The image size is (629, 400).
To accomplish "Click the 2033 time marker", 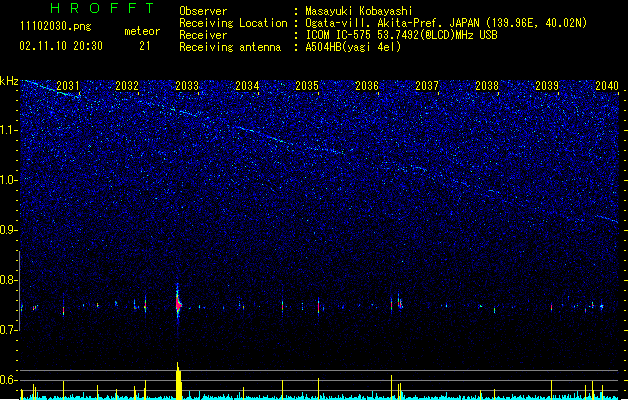I will [x=187, y=86].
